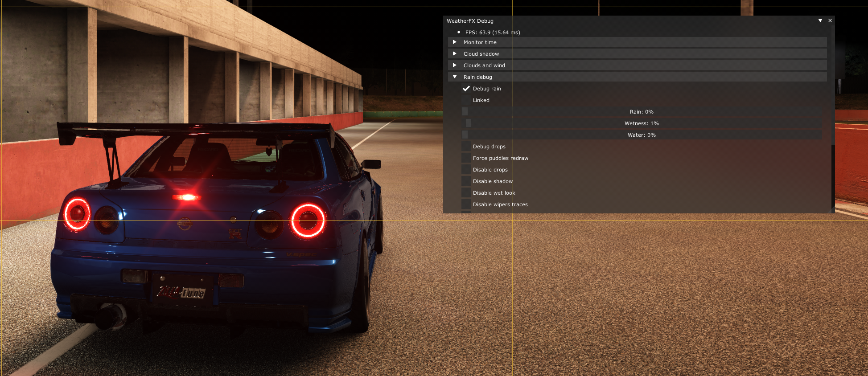Click the Water: 0% slider

click(642, 135)
